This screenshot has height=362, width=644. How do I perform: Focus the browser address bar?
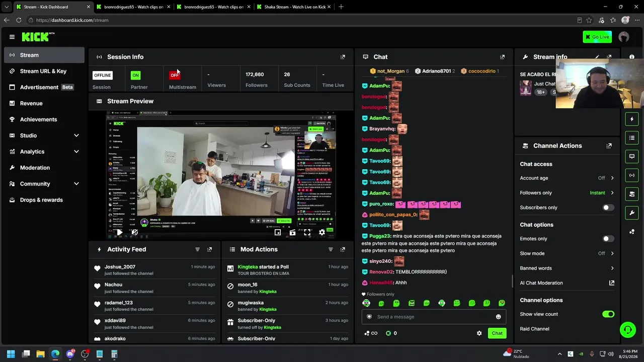click(x=302, y=20)
